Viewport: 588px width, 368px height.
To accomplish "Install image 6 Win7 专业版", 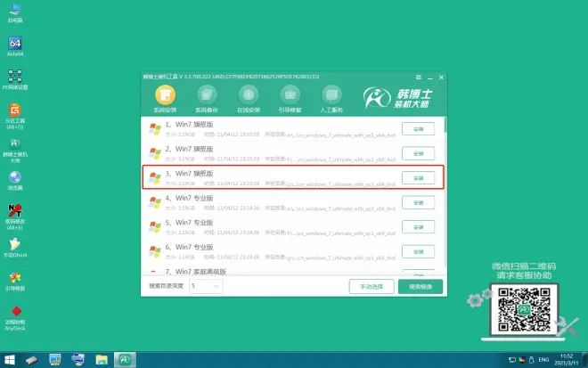I will [x=418, y=251].
